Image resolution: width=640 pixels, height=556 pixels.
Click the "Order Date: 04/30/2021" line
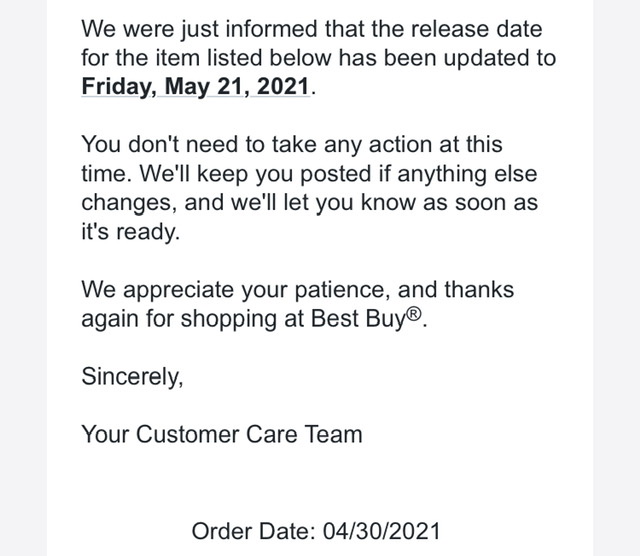(x=314, y=530)
